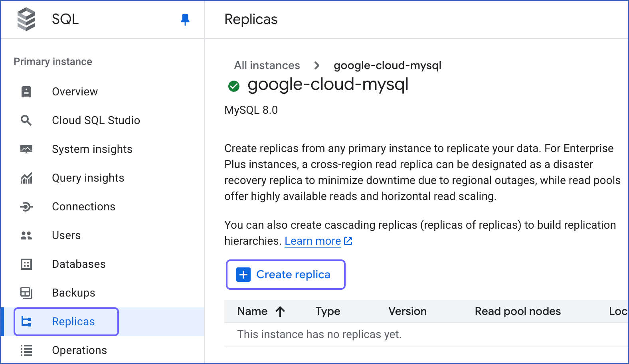Open Cloud SQL Studio from sidebar
Screen dimensions: 629x364
pyautogui.click(x=103, y=121)
